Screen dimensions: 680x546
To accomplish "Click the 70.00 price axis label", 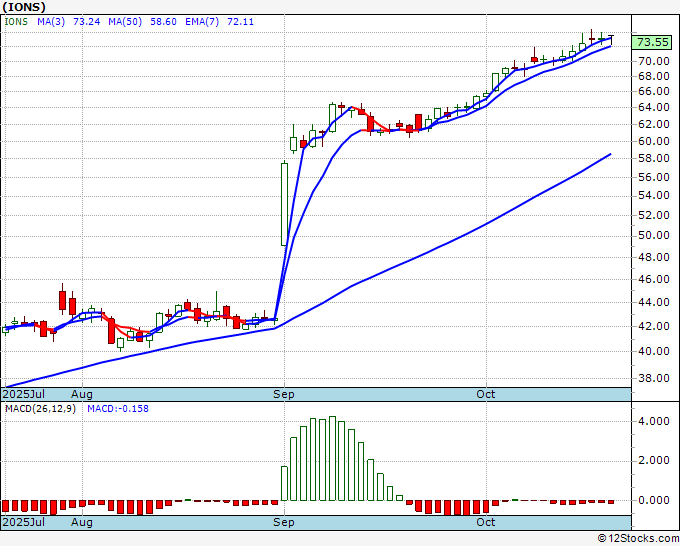I will [653, 61].
